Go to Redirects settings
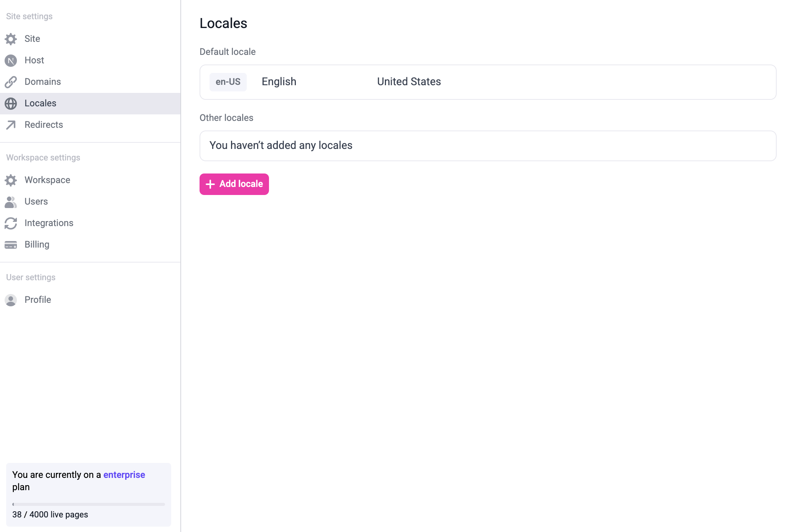 tap(44, 125)
